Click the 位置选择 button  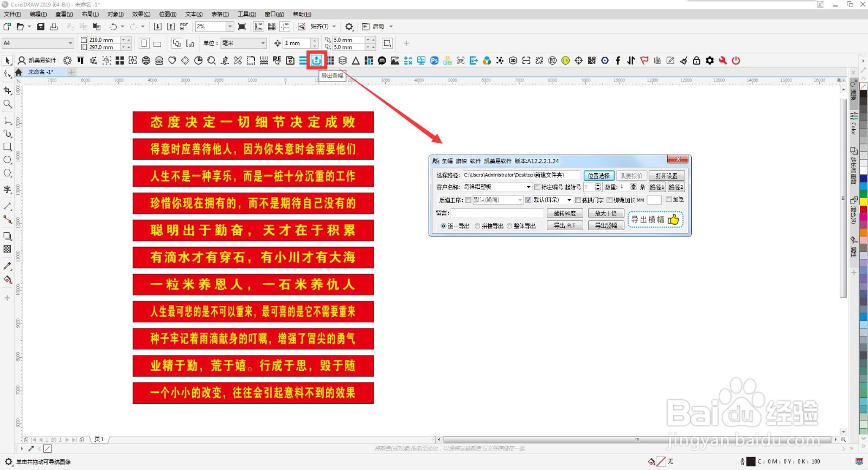599,176
